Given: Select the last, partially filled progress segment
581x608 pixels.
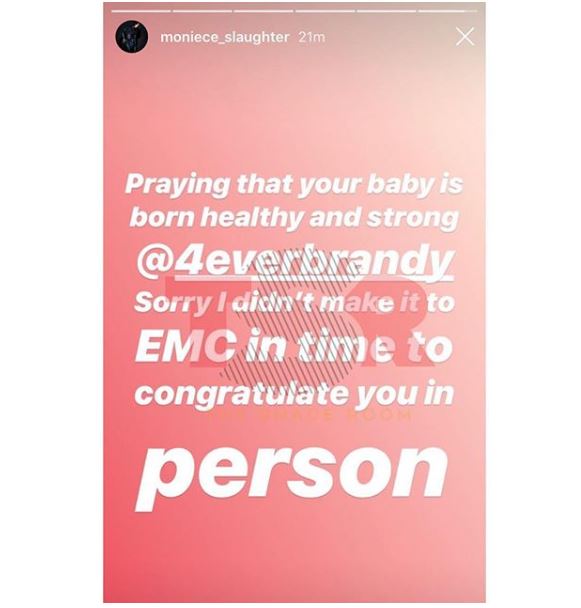Looking at the screenshot, I should click(x=448, y=11).
